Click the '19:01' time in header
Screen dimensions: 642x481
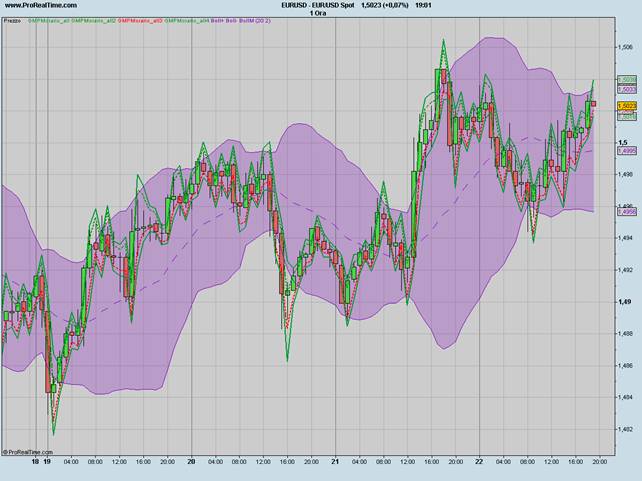pyautogui.click(x=423, y=5)
